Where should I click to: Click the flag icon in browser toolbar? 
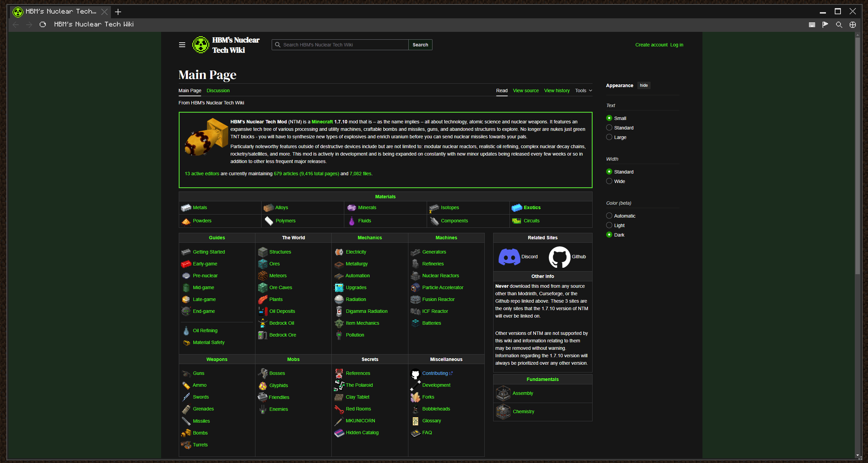click(x=825, y=24)
